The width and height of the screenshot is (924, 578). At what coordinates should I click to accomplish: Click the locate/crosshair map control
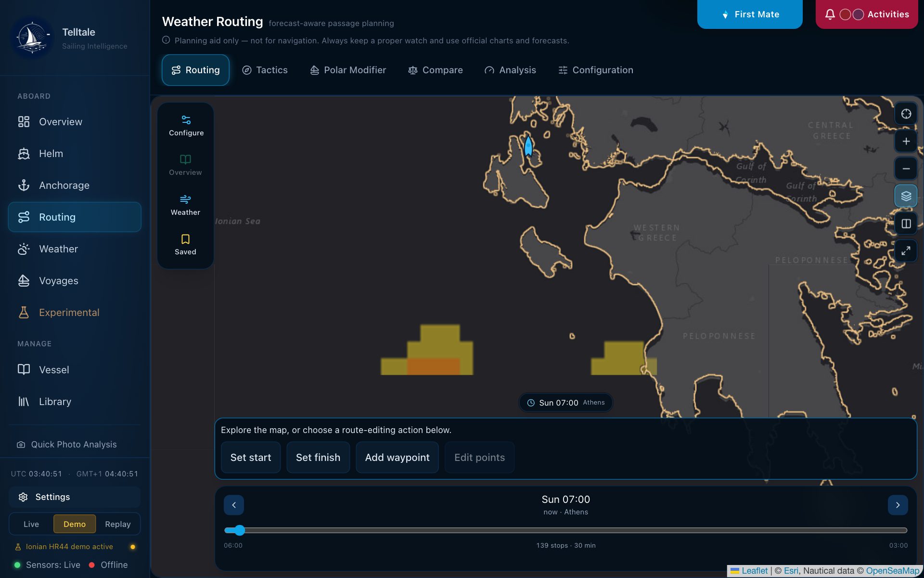(x=906, y=114)
